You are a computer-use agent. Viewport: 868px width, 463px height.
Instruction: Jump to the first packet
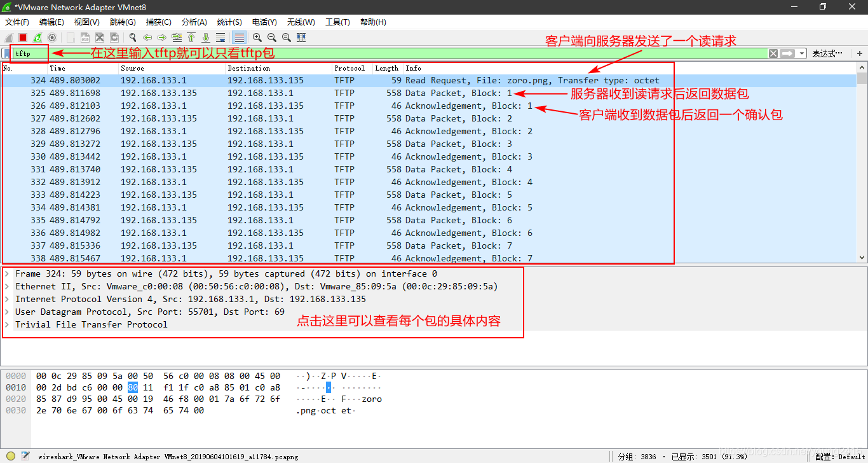191,38
